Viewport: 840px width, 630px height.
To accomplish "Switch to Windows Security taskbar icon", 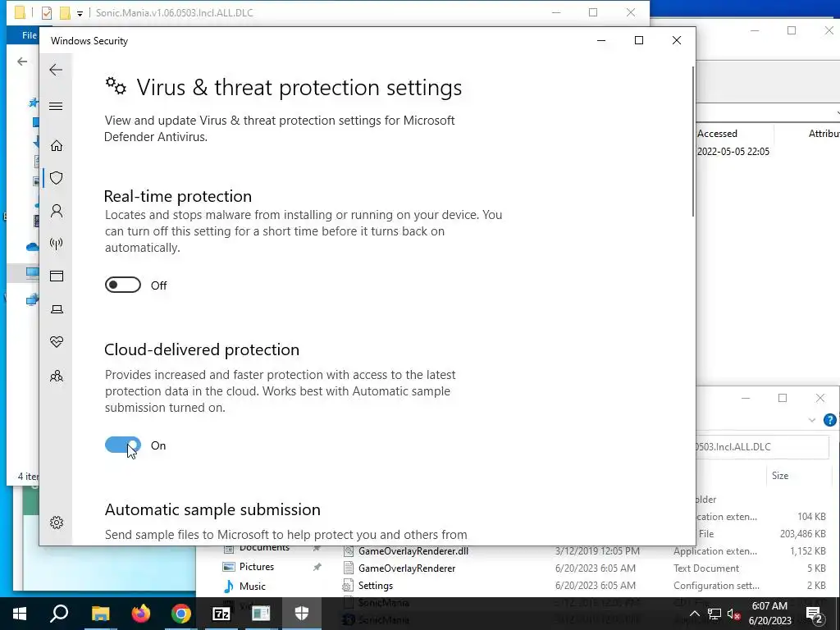I will (302, 614).
